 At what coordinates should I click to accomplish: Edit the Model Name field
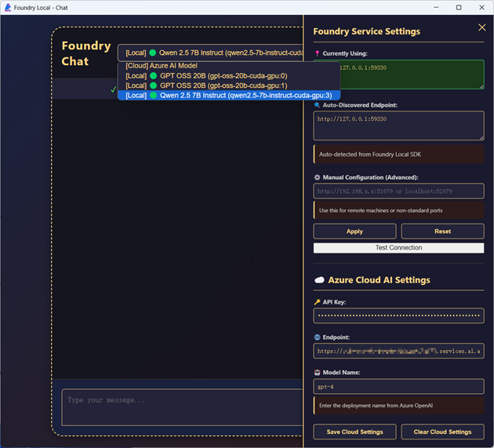(x=398, y=387)
